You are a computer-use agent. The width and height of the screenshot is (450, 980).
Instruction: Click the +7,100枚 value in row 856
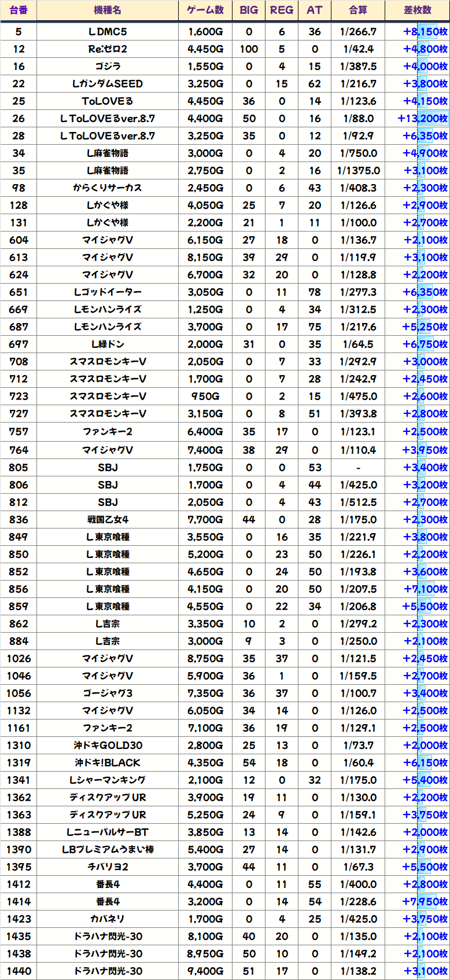(x=425, y=589)
